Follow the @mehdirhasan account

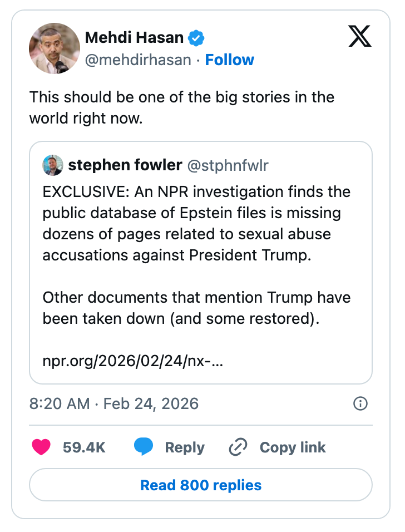click(x=229, y=60)
